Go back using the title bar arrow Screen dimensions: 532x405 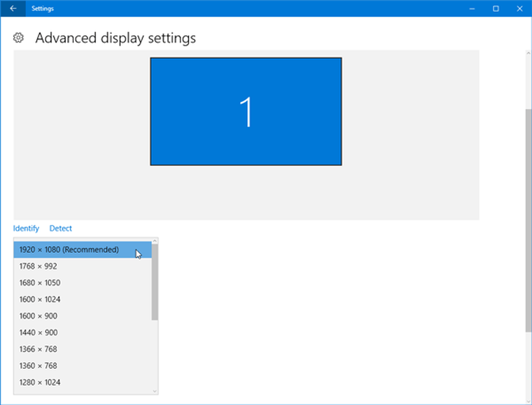click(x=13, y=9)
